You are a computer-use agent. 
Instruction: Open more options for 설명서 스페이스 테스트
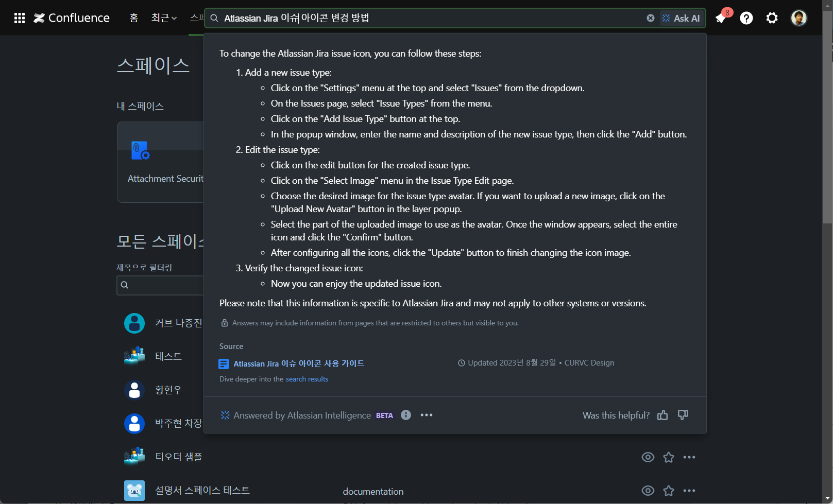coord(689,491)
